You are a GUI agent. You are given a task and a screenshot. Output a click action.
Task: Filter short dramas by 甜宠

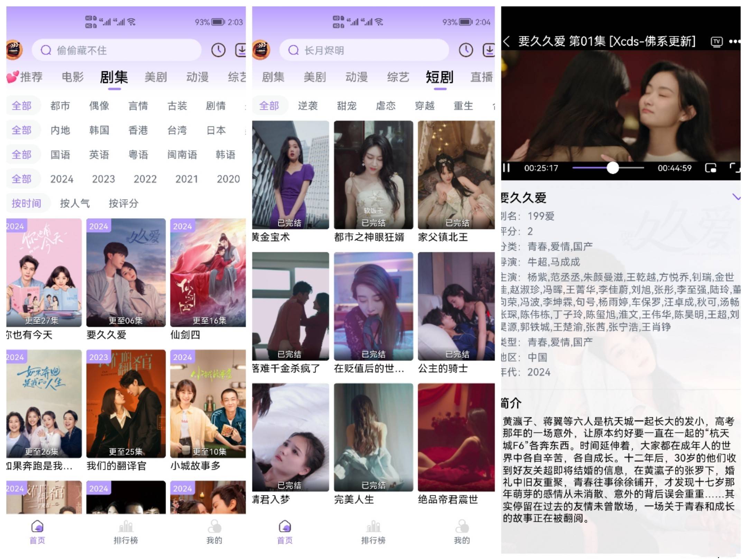pos(347,106)
